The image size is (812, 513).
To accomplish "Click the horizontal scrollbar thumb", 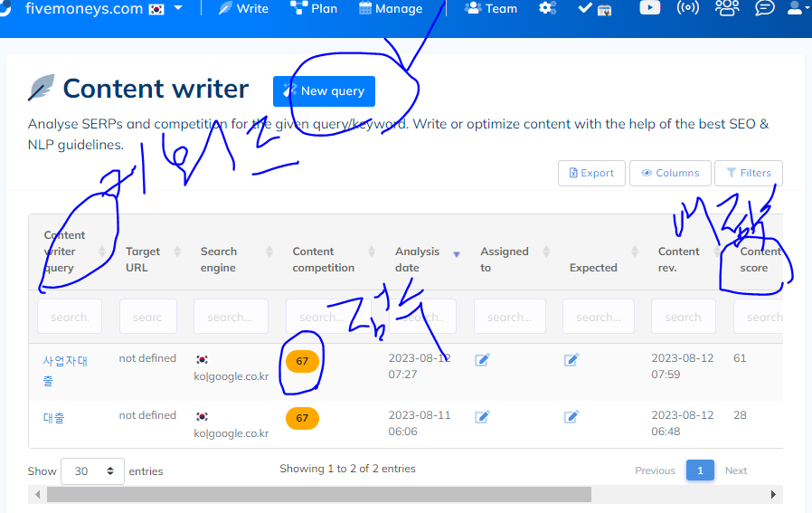I will coord(319,494).
